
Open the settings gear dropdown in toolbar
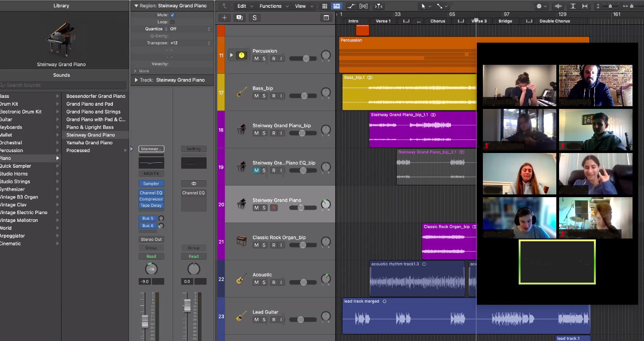click(542, 6)
